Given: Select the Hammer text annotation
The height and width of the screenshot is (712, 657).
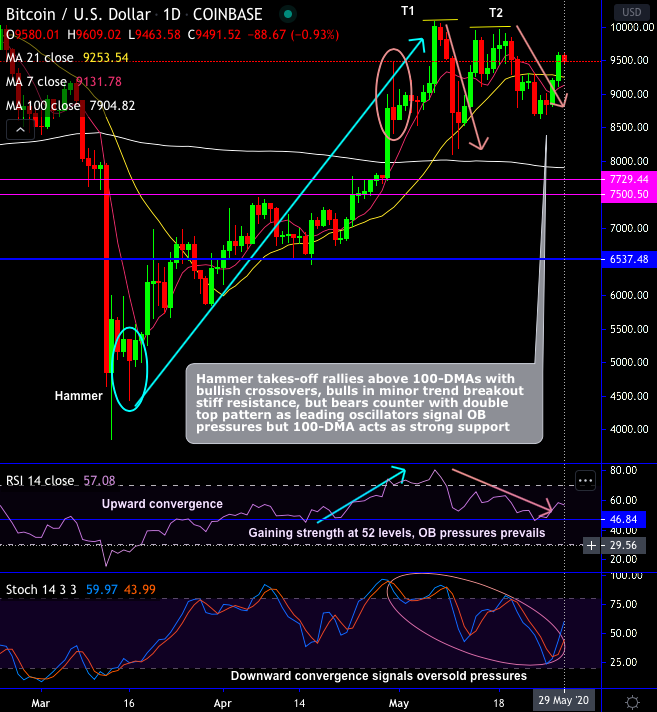Looking at the screenshot, I should coord(79,396).
